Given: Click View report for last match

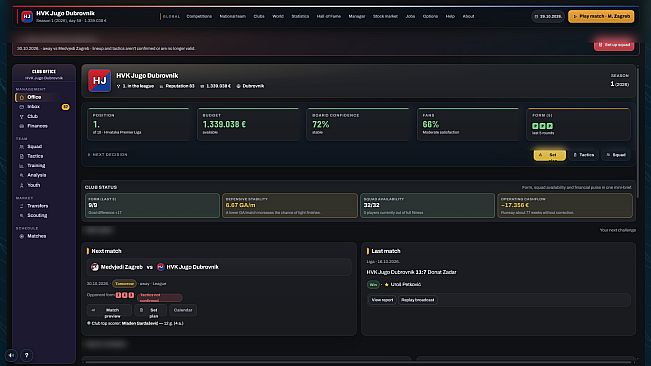Looking at the screenshot, I should coord(382,300).
